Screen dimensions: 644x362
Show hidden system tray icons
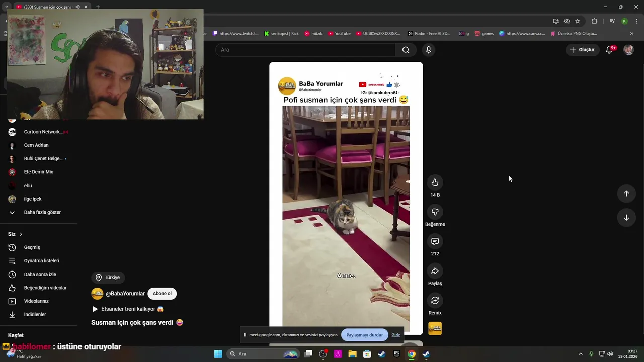(580, 354)
